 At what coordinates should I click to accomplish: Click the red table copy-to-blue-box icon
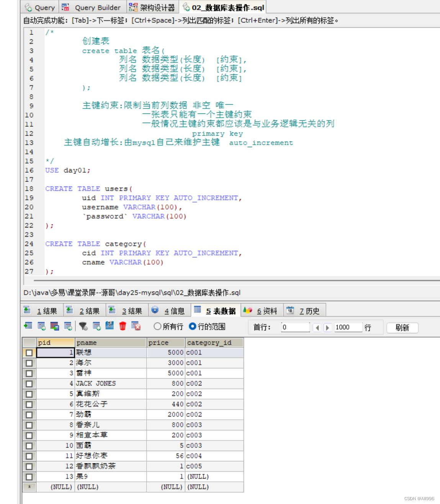tap(55, 326)
